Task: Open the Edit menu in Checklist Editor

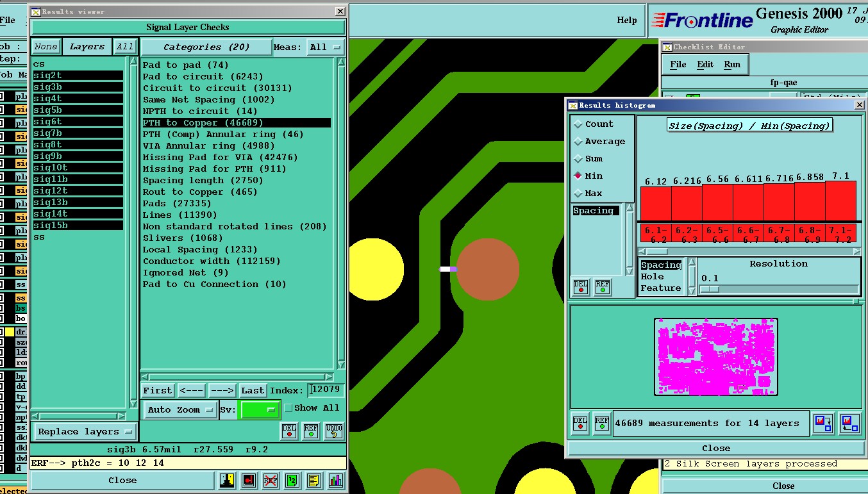Action: [x=705, y=65]
